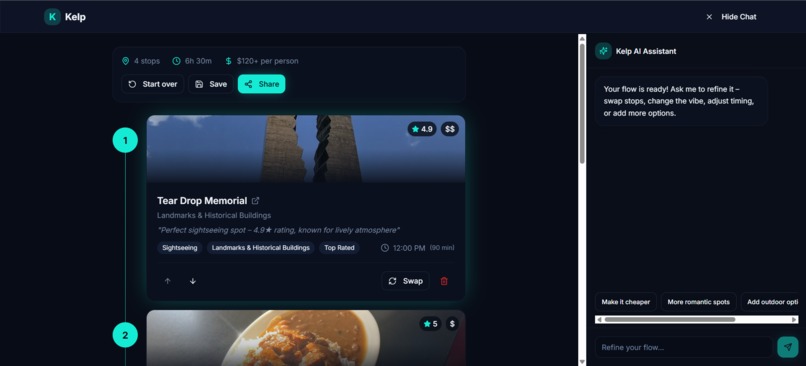
Task: Select the Top Rated tag
Action: tap(339, 248)
